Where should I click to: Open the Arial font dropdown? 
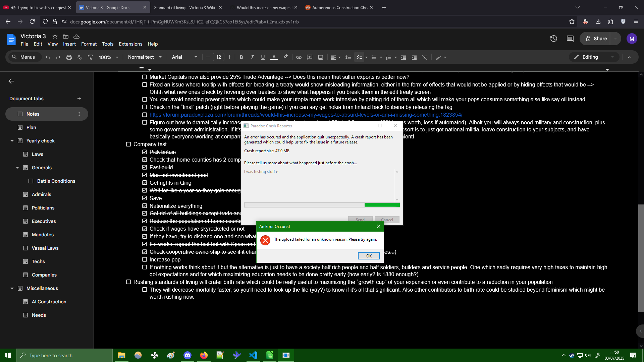[x=184, y=57]
